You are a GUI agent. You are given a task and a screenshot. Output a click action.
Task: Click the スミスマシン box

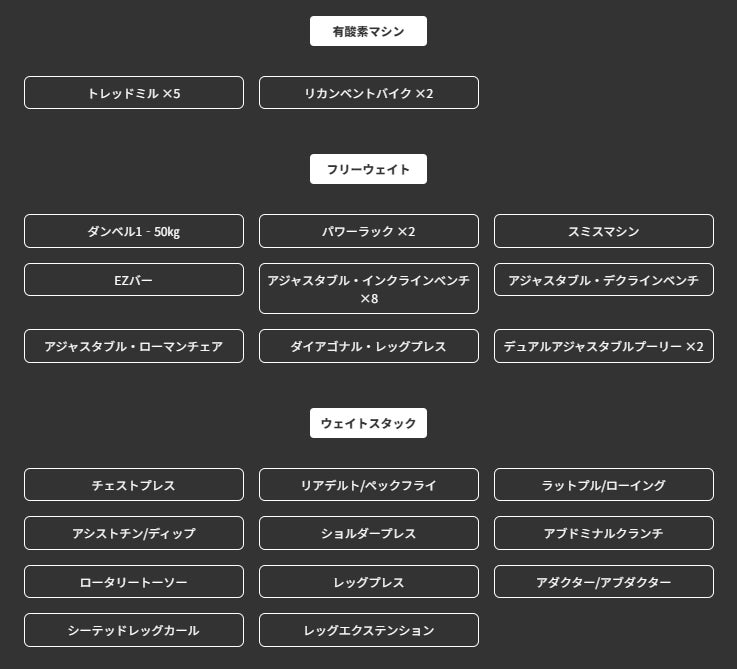[x=604, y=231]
